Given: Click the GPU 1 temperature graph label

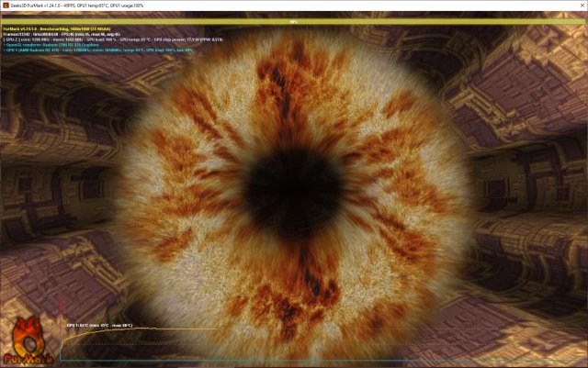Looking at the screenshot, I should [99, 324].
